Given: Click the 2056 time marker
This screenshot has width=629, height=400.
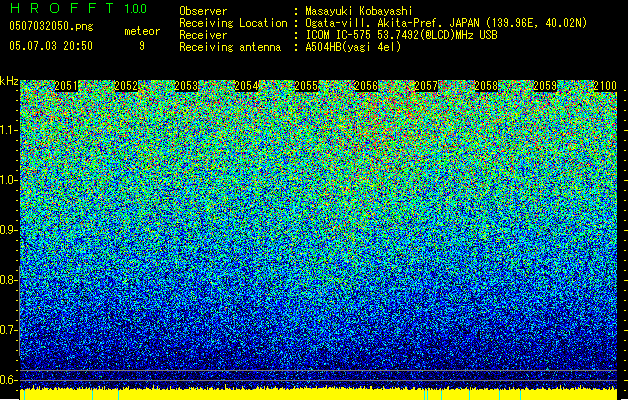Looking at the screenshot, I should click(x=366, y=86).
